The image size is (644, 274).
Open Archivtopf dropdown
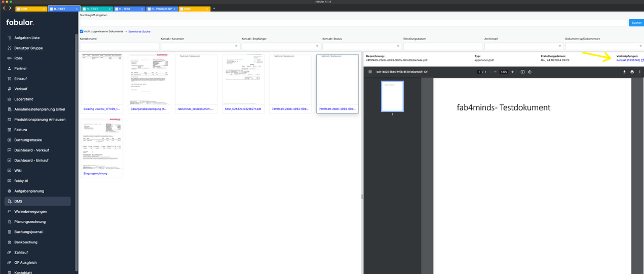(524, 46)
